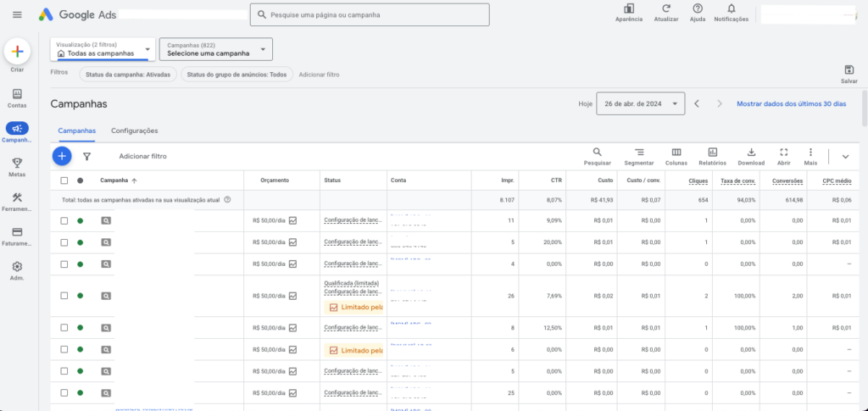Click the funnel filter icon

[87, 157]
